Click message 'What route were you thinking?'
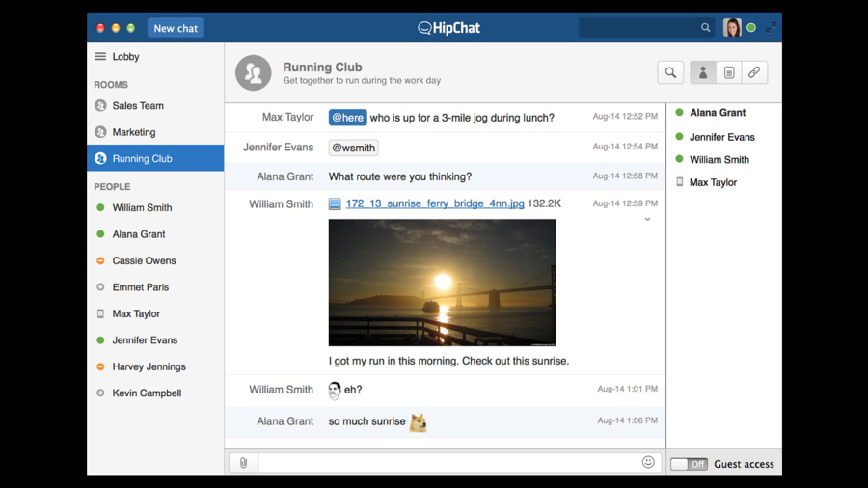Viewport: 868px width, 488px height. 400,176
